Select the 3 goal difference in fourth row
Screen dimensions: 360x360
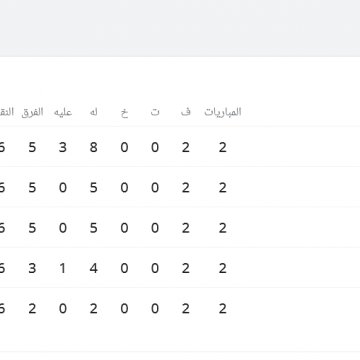(x=32, y=268)
